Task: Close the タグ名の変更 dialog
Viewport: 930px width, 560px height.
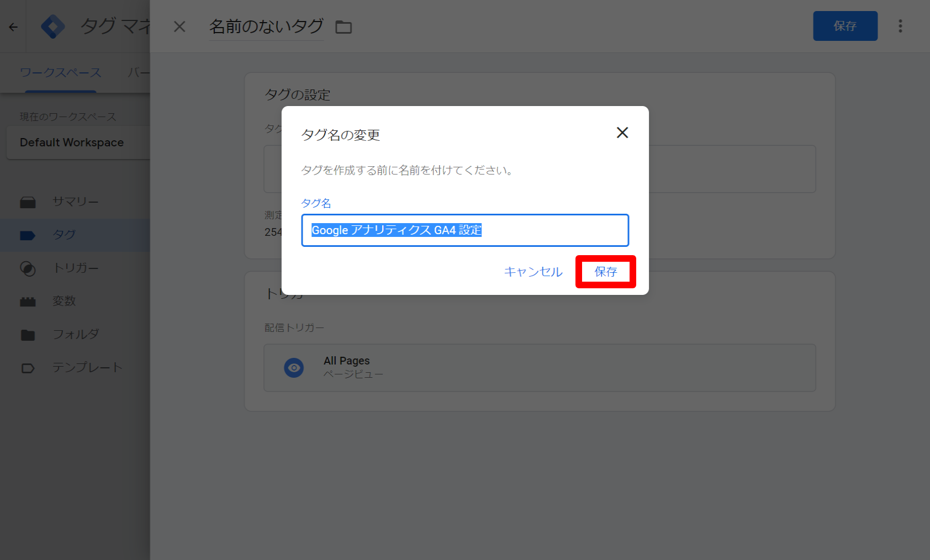Action: [622, 133]
